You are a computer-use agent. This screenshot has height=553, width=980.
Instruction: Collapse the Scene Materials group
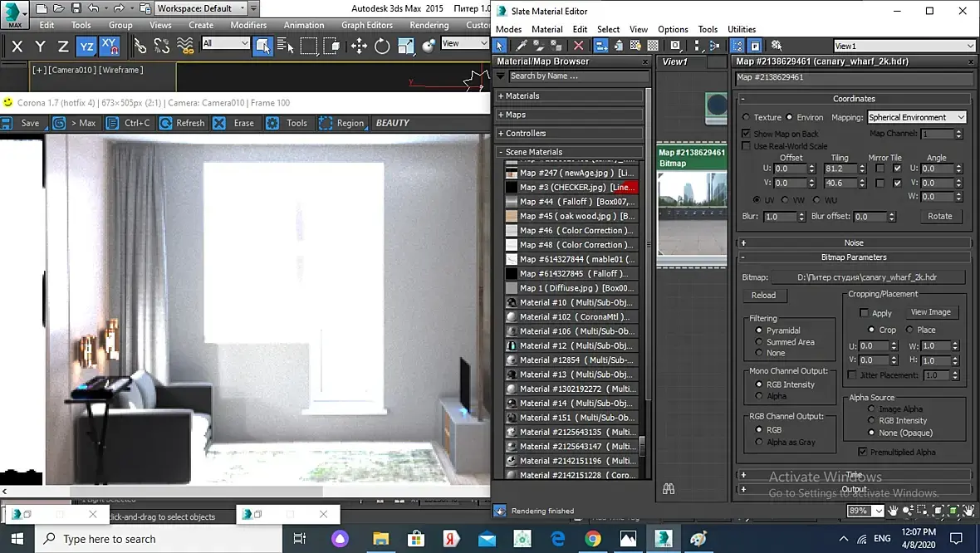tap(570, 152)
